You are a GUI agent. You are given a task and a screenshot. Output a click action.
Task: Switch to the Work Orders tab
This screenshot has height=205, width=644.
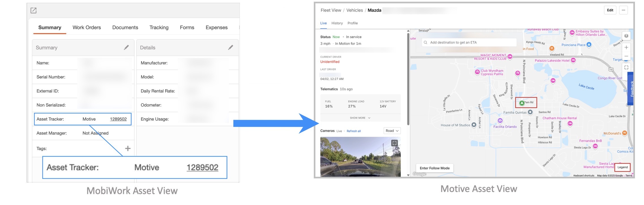(87, 27)
